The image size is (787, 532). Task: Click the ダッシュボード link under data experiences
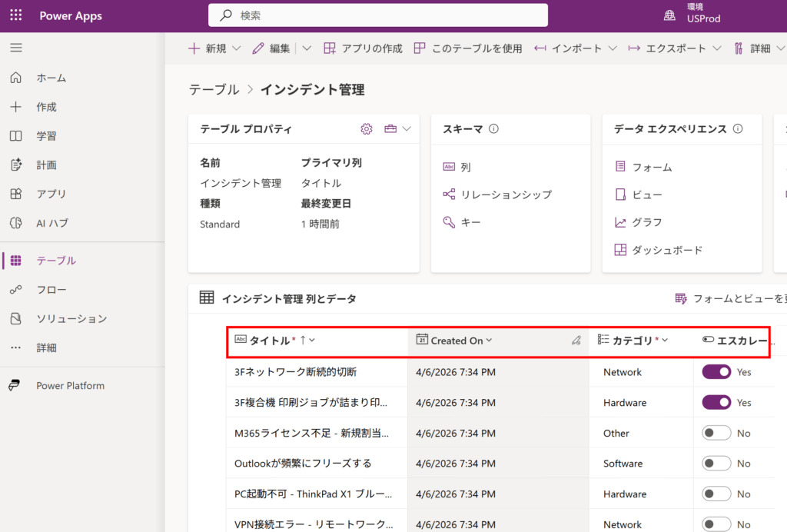coord(667,250)
